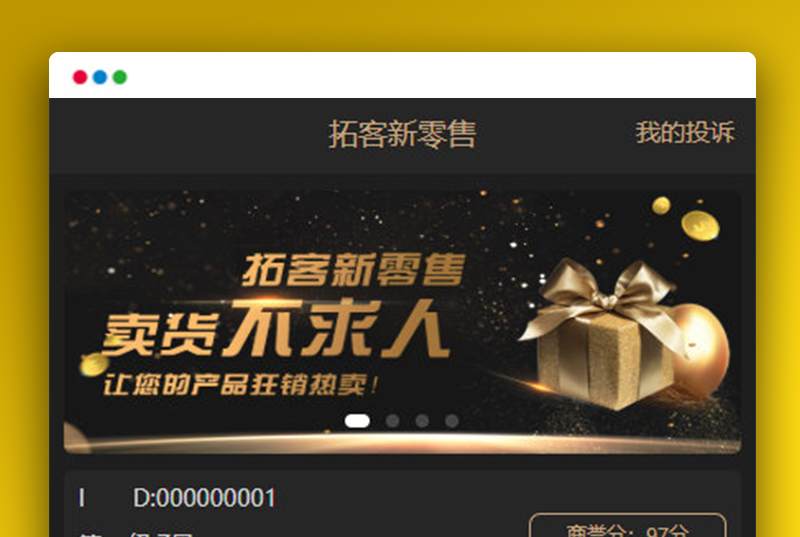The image size is (800, 537).
Task: Click the golden egg behind the gift box
Action: 702,349
